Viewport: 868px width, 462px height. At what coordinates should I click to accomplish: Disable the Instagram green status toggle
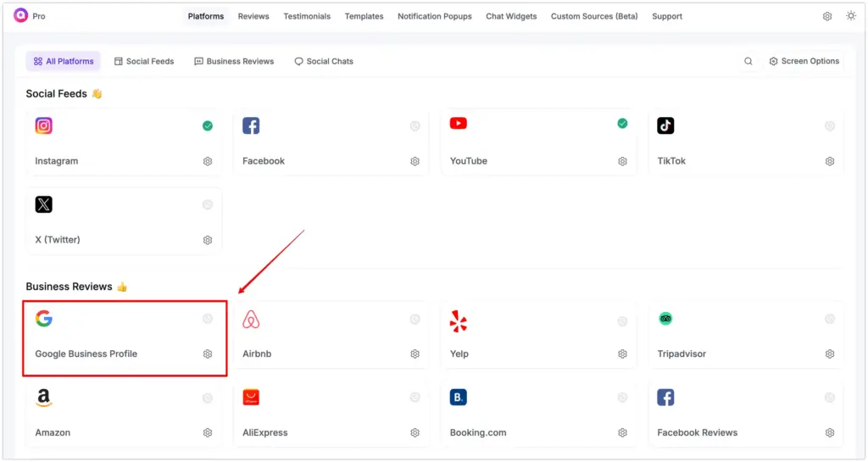(x=208, y=126)
